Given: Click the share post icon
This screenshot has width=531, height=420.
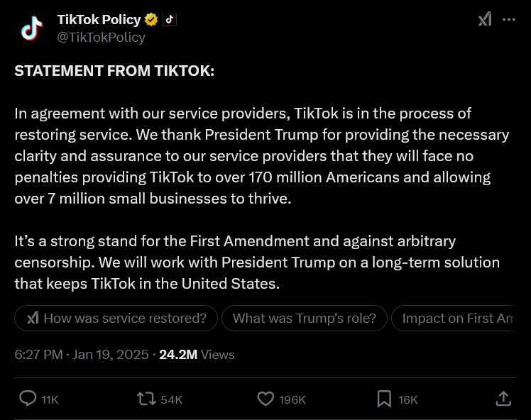Looking at the screenshot, I should (x=503, y=399).
